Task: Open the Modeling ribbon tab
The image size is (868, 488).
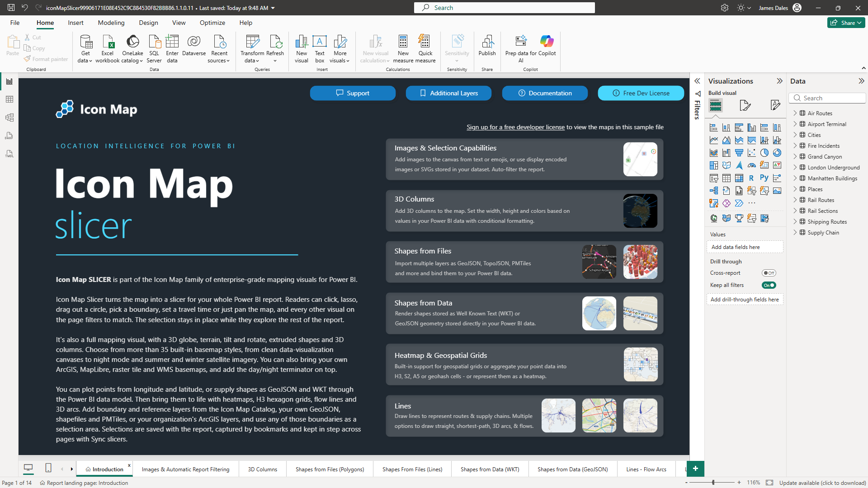Action: (111, 23)
